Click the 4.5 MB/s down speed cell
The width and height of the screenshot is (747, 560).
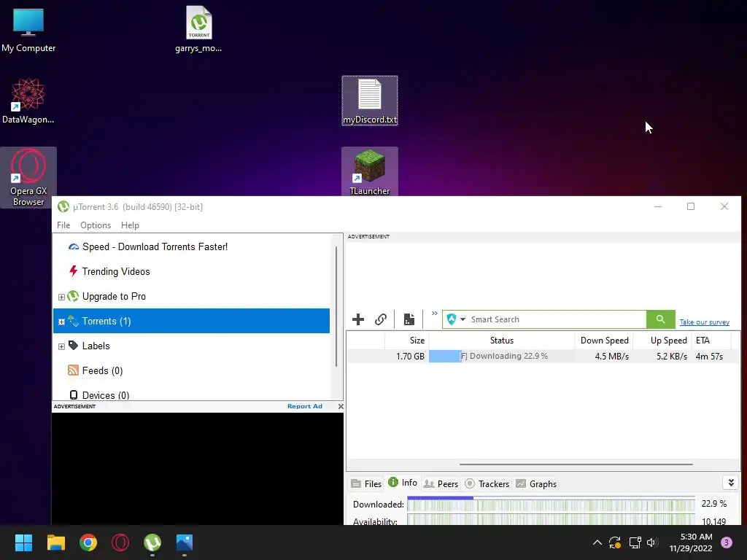612,356
